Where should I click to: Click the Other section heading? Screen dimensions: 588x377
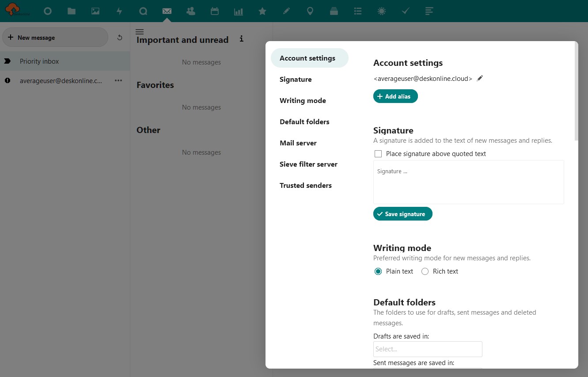tap(148, 130)
